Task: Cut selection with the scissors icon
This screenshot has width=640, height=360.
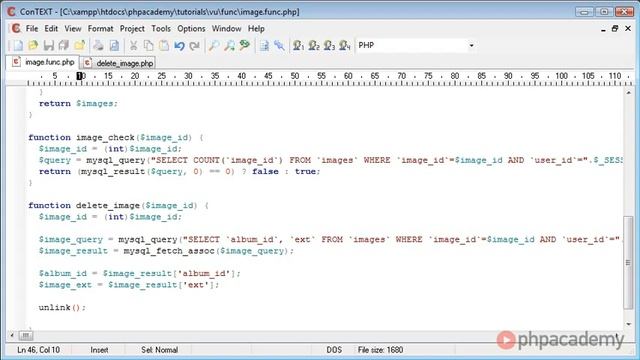Action: (x=133, y=45)
